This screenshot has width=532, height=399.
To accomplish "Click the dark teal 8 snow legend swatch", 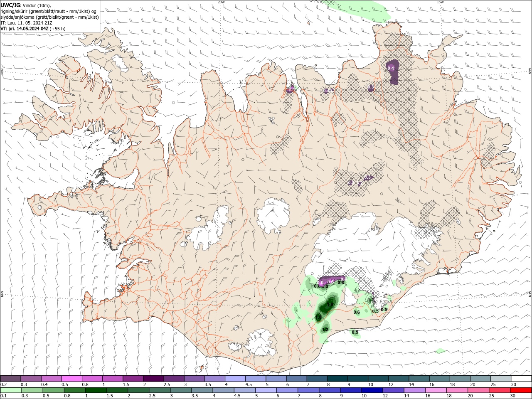I will coord(337,379).
